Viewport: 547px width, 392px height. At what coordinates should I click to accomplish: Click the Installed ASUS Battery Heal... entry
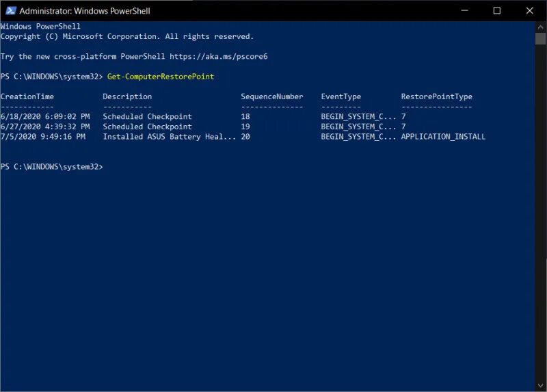coord(169,137)
